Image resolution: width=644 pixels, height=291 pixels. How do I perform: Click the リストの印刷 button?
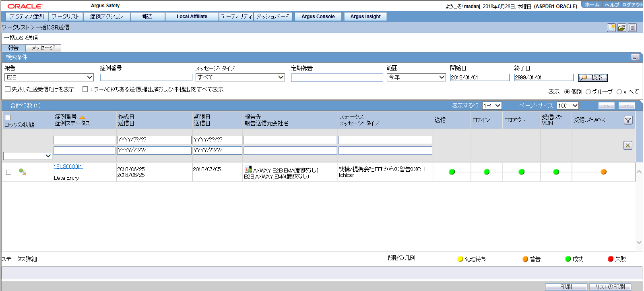610,287
